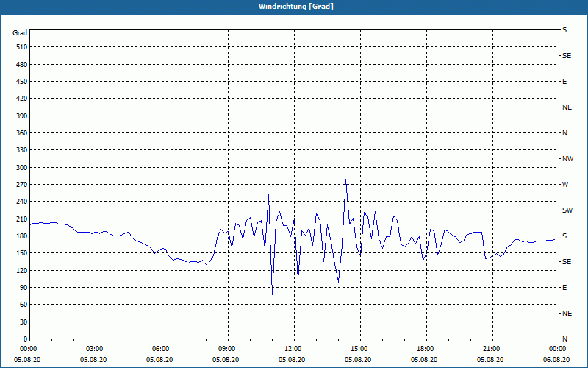The height and width of the screenshot is (368, 588).
Task: Click the 00:00 label above 06.08.20
Action: click(x=556, y=348)
